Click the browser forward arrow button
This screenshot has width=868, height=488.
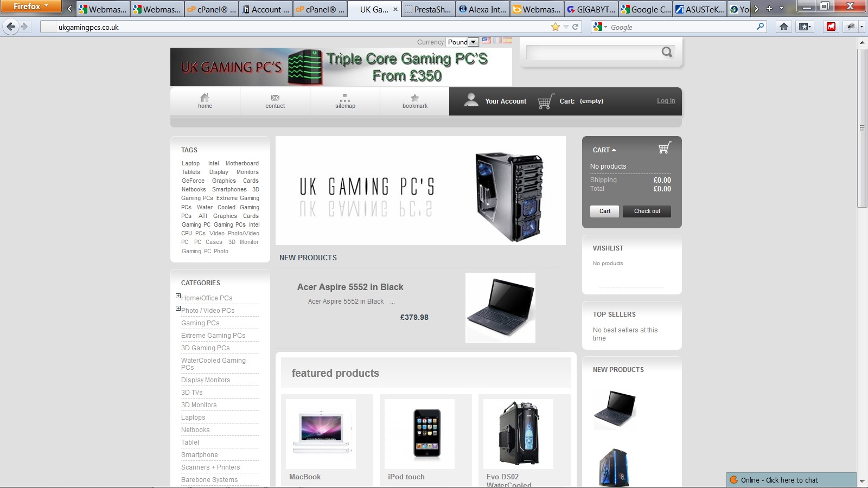[24, 27]
